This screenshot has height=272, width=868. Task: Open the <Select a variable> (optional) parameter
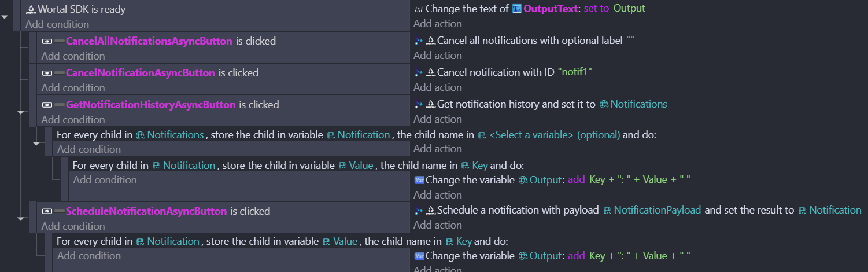554,135
